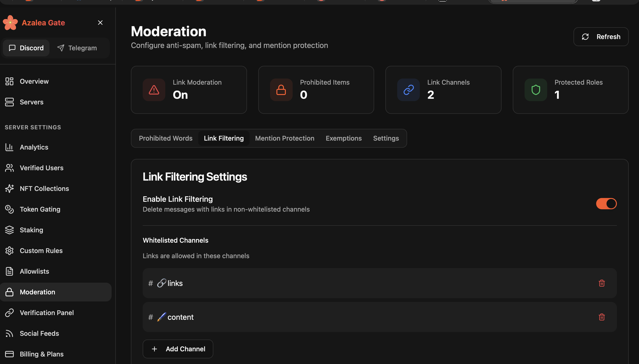This screenshot has height=364, width=639.
Task: Click Add Channel button
Action: (x=178, y=349)
